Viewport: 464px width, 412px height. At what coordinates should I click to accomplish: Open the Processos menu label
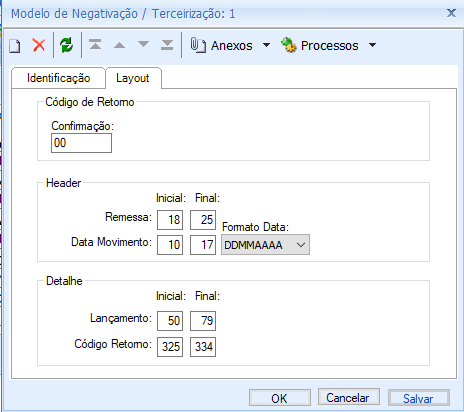[330, 46]
